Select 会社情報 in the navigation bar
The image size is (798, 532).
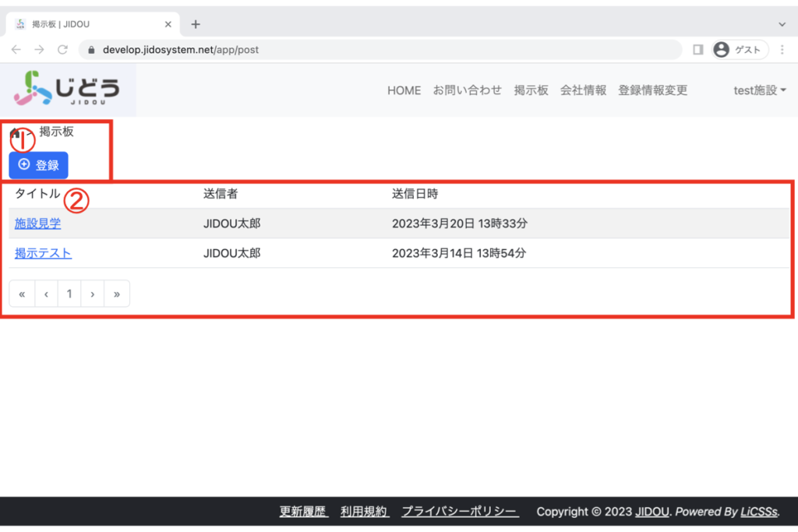(x=583, y=90)
